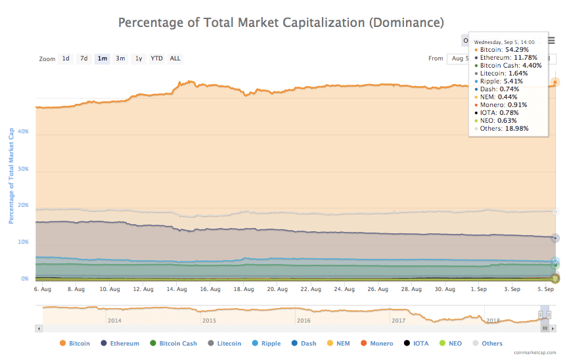Select YTD zoom range
Screen dimensions: 588x364
coord(157,58)
